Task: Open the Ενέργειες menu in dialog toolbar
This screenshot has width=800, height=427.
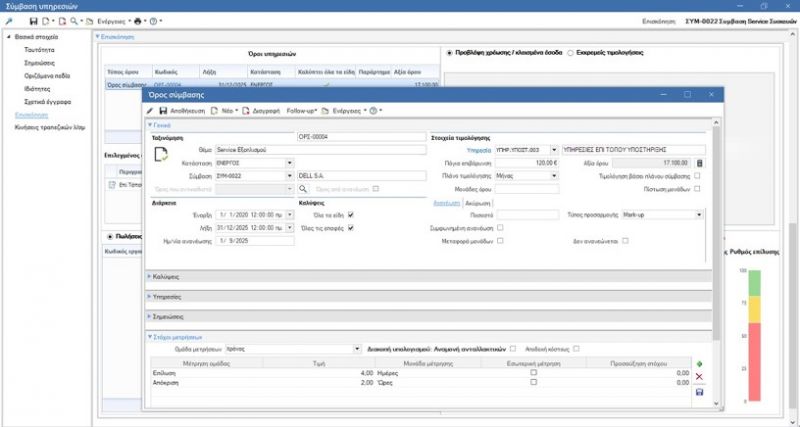Action: (349, 111)
